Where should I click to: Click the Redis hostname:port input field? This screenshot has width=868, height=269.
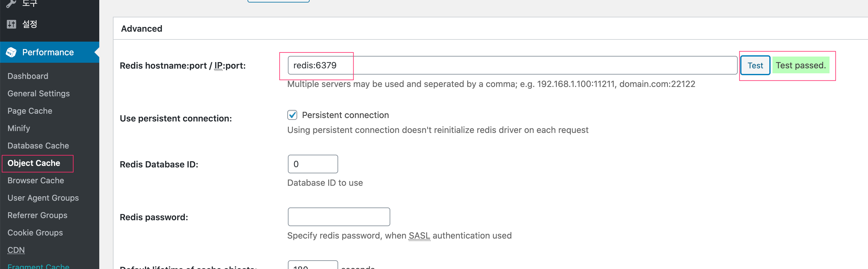click(512, 66)
